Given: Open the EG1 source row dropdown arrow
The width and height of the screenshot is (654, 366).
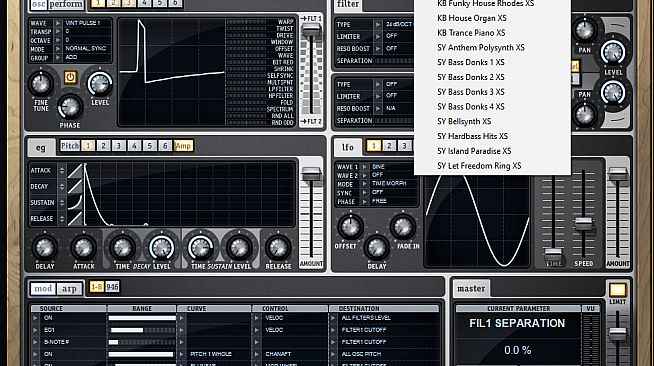Looking at the screenshot, I should click(x=35, y=330).
